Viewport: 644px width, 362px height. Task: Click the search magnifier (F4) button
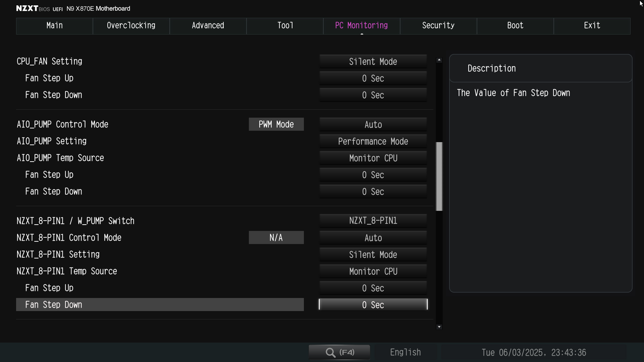tap(339, 352)
